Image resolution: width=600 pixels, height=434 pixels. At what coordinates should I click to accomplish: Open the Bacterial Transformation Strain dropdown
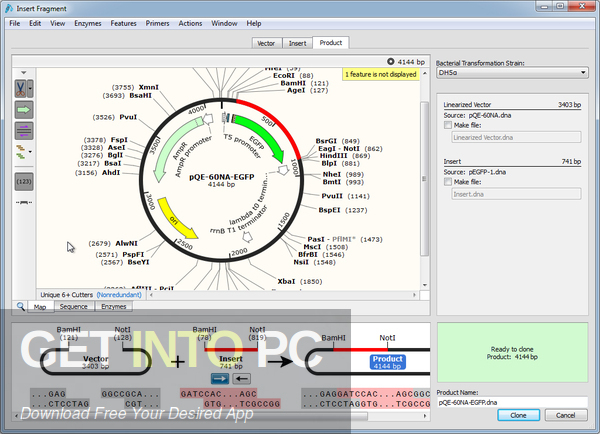point(512,72)
